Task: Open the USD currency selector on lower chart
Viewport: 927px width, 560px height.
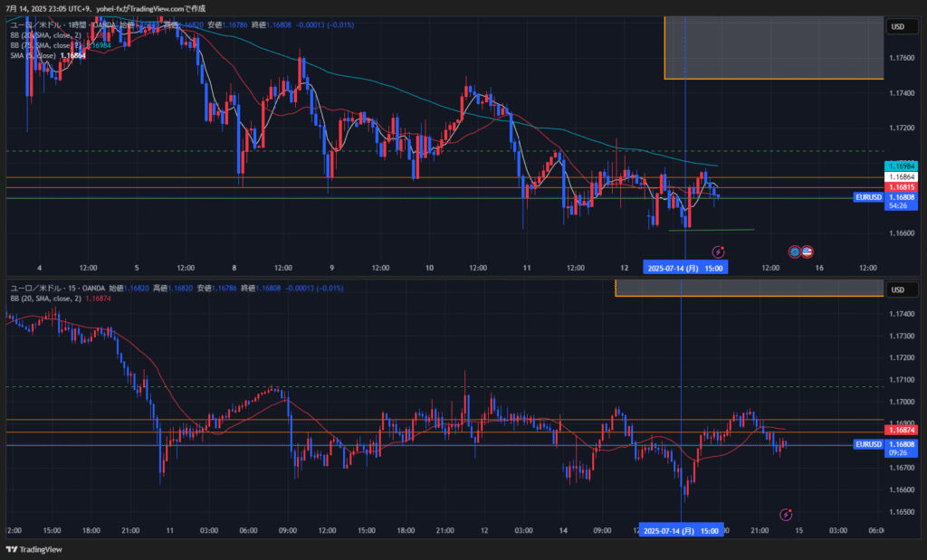Action: 898,289
